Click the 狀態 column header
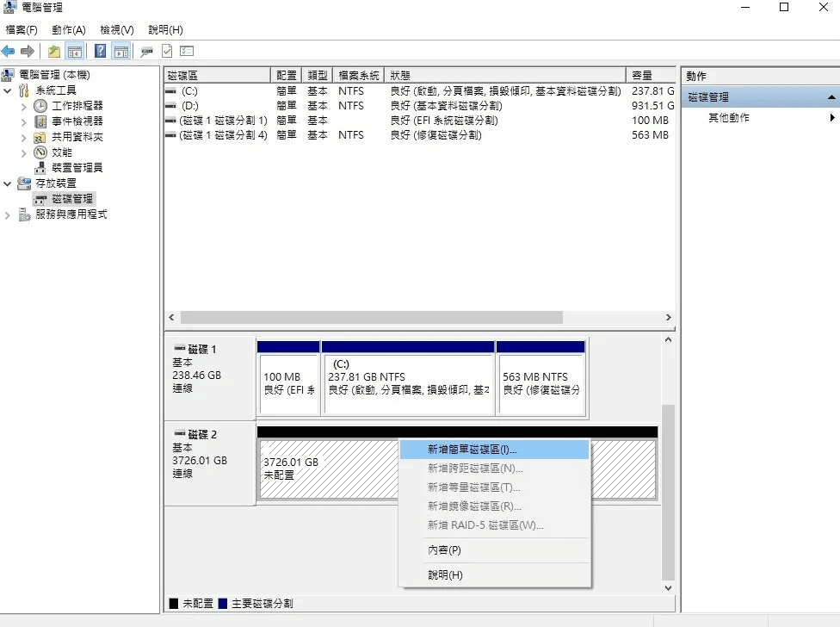 505,75
